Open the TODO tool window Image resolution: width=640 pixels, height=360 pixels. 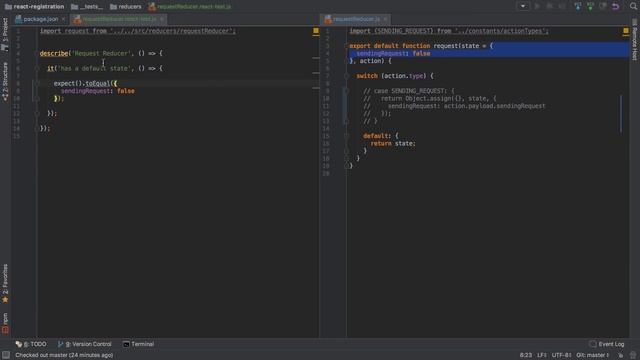point(31,344)
